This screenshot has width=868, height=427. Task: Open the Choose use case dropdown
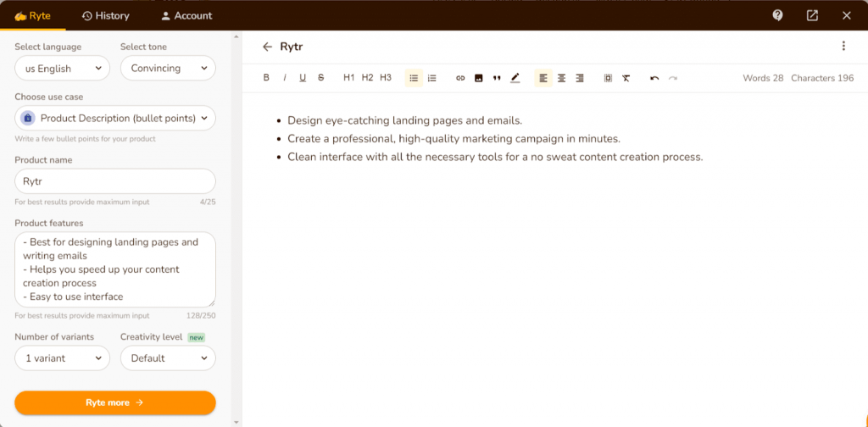[115, 118]
